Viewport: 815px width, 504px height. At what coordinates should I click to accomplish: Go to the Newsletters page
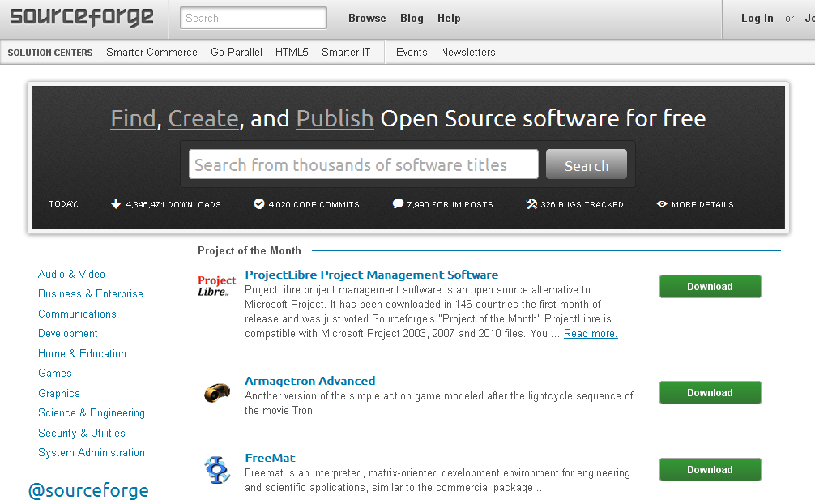coord(467,52)
